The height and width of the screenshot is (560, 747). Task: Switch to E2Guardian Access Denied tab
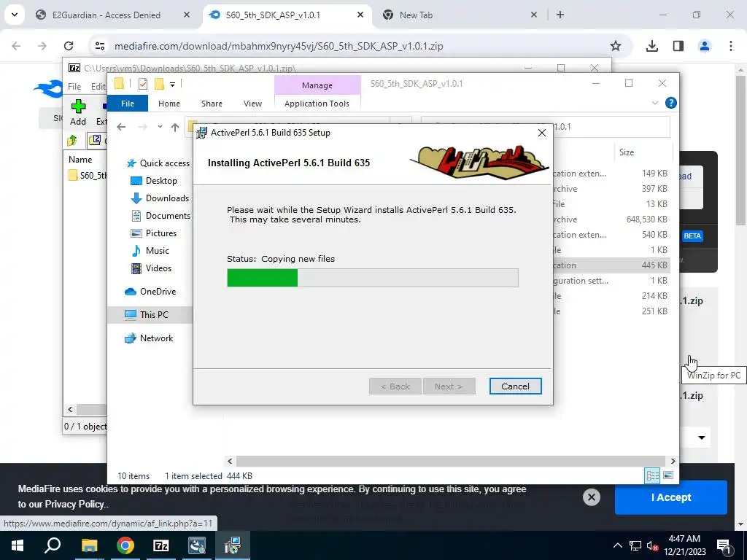tap(105, 15)
